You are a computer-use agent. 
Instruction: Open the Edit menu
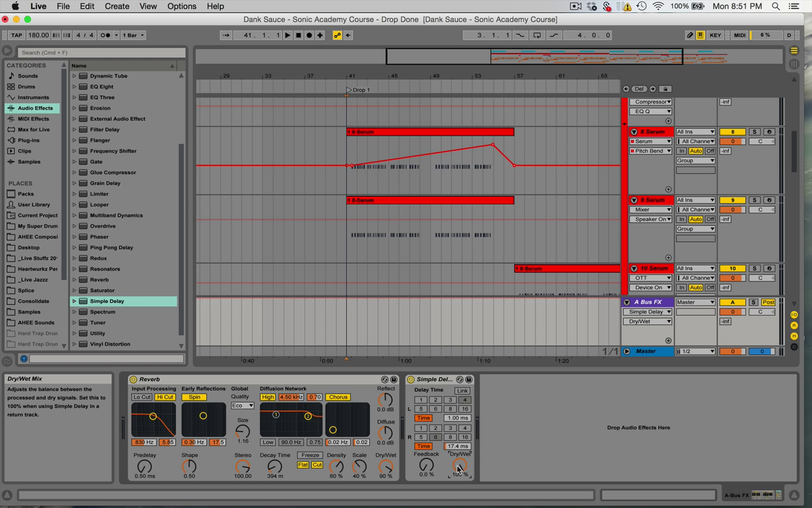87,6
